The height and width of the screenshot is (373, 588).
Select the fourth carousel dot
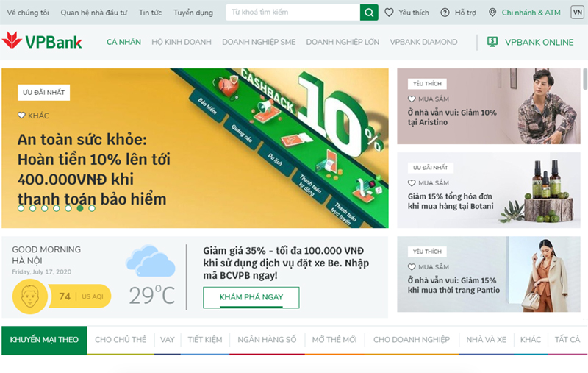57,208
